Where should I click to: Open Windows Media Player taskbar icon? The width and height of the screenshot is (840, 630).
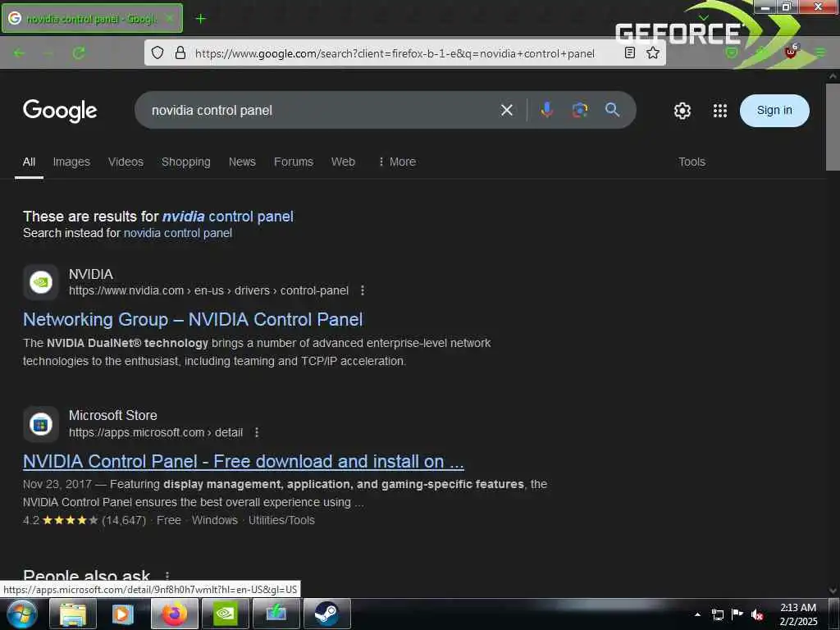(123, 614)
